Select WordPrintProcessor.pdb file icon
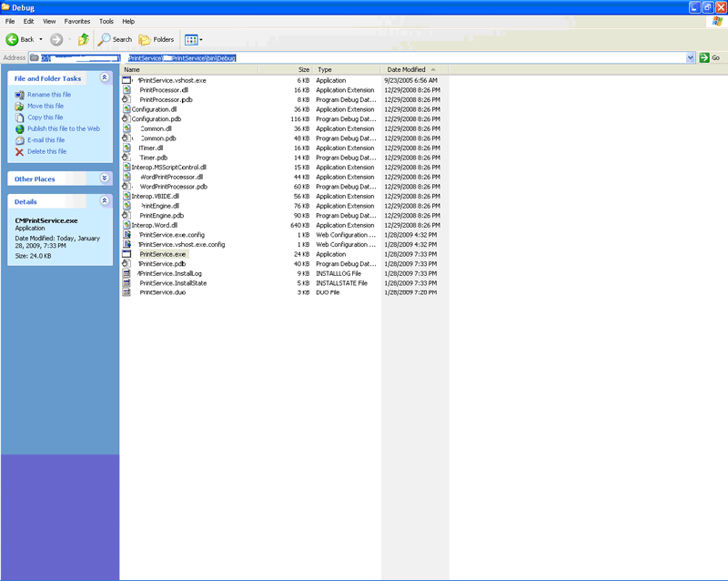The width and height of the screenshot is (728, 581). (126, 187)
